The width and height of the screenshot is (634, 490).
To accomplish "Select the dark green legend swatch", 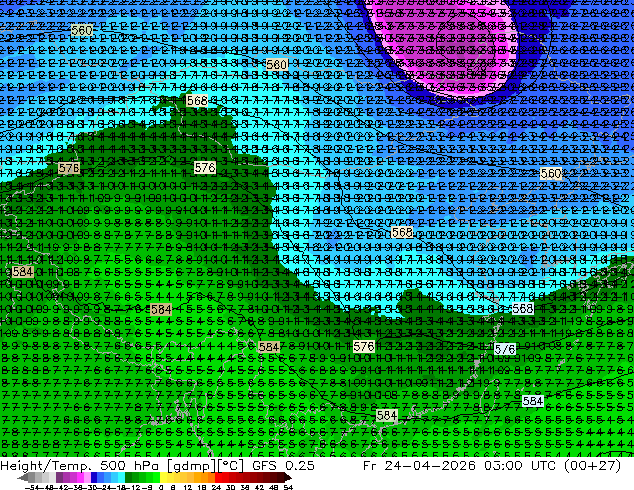I will [x=129, y=478].
